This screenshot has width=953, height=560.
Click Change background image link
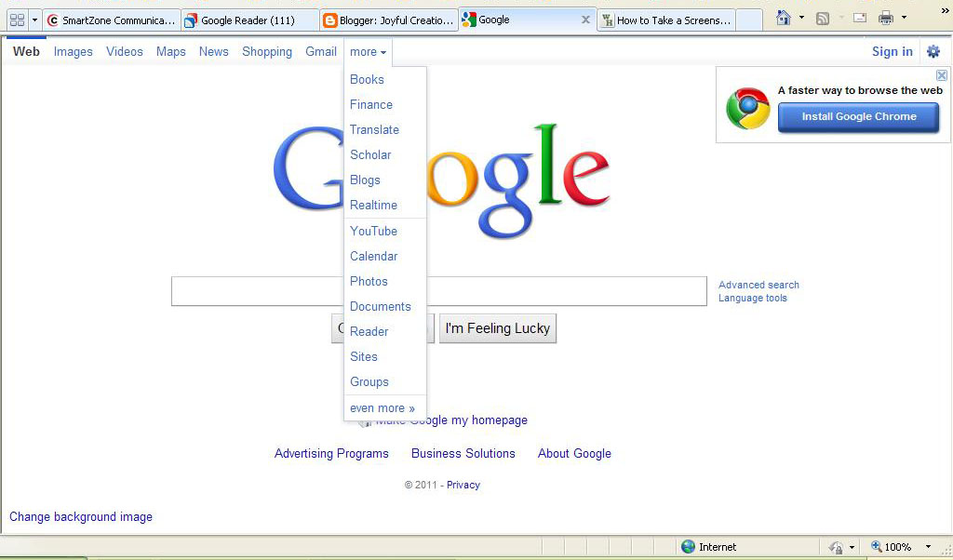[x=81, y=517]
